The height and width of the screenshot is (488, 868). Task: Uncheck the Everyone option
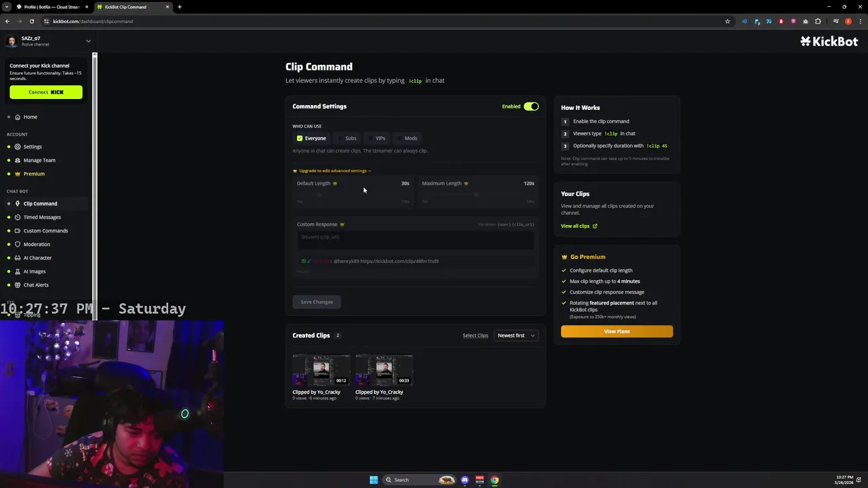pyautogui.click(x=300, y=138)
